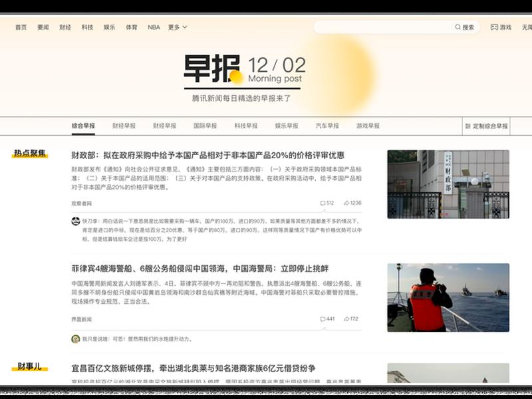Open 娱乐 in top navigation

pos(109,27)
